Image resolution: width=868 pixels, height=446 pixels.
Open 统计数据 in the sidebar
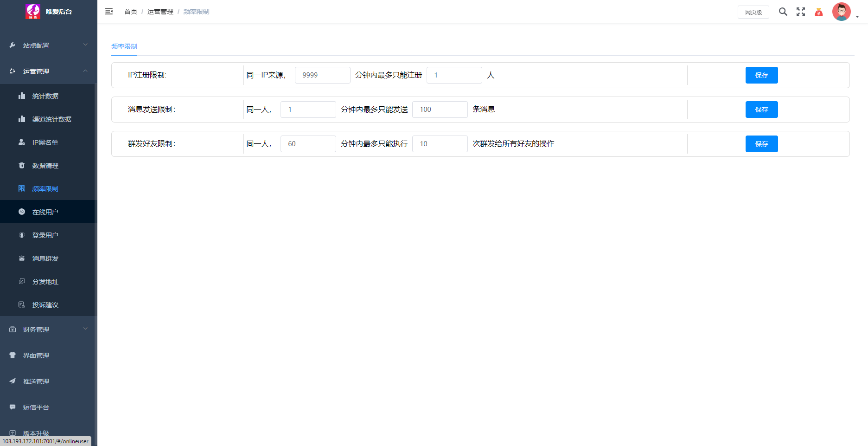point(45,96)
